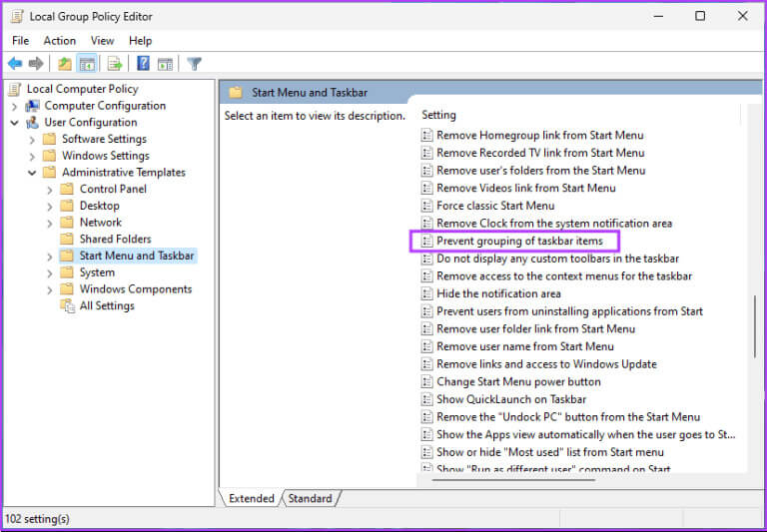Collapse the Administrative Templates folder
Viewport: 767px width, 532px height.
coord(32,173)
